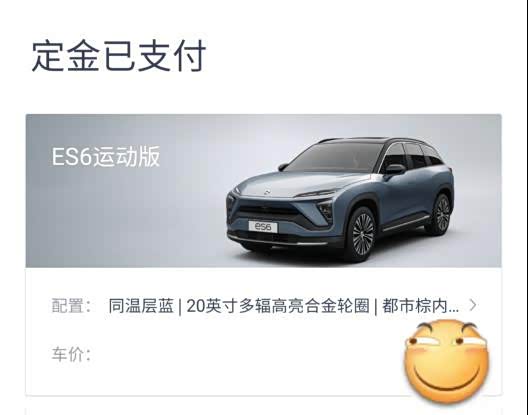528x415 pixels.
Task: Open the truncated 都市棕内 interior text
Action: [x=420, y=306]
